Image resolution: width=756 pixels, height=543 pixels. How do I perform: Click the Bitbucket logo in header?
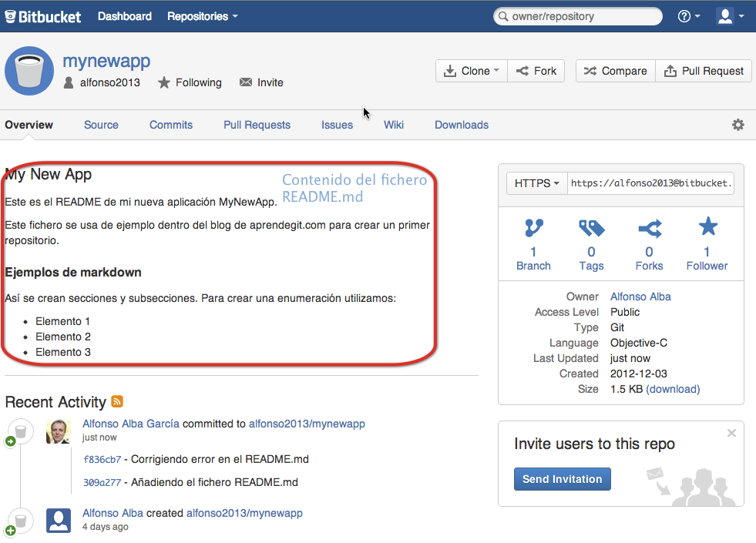(43, 16)
